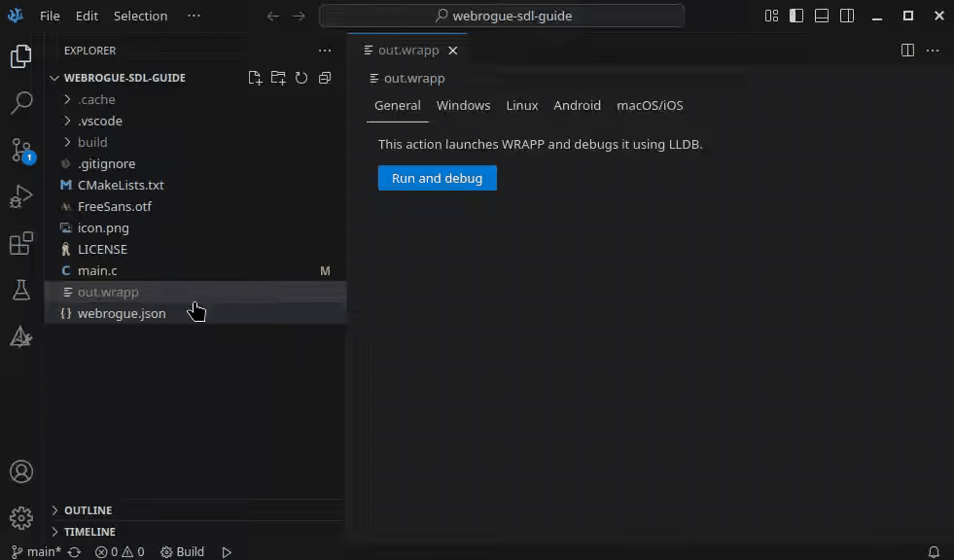Image resolution: width=954 pixels, height=560 pixels.
Task: Collapse all folders in explorer
Action: click(325, 78)
